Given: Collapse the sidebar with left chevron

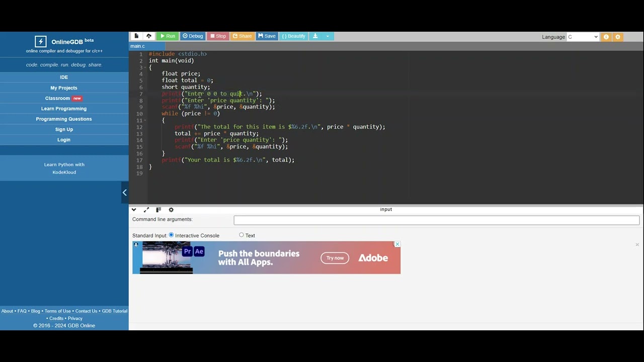Looking at the screenshot, I should tap(125, 193).
